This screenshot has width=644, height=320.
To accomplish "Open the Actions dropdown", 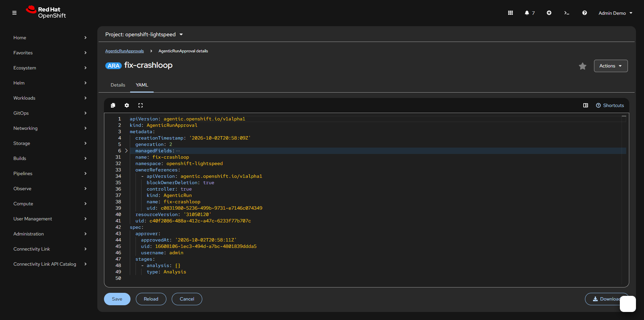I will (611, 66).
